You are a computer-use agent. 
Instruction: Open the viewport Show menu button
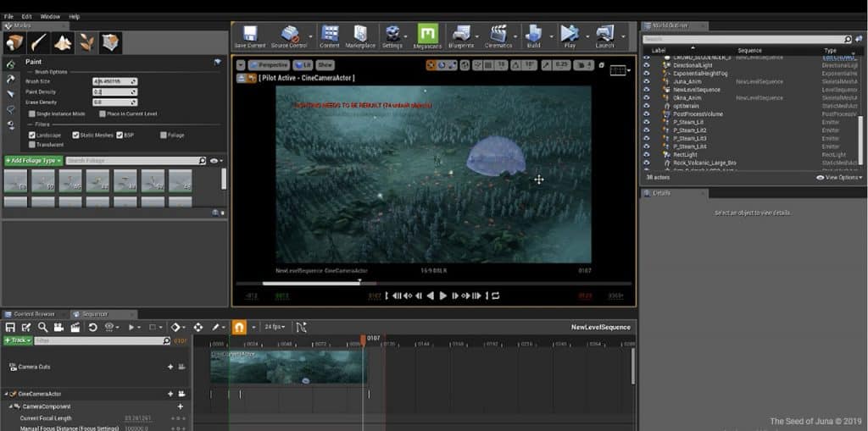(325, 65)
